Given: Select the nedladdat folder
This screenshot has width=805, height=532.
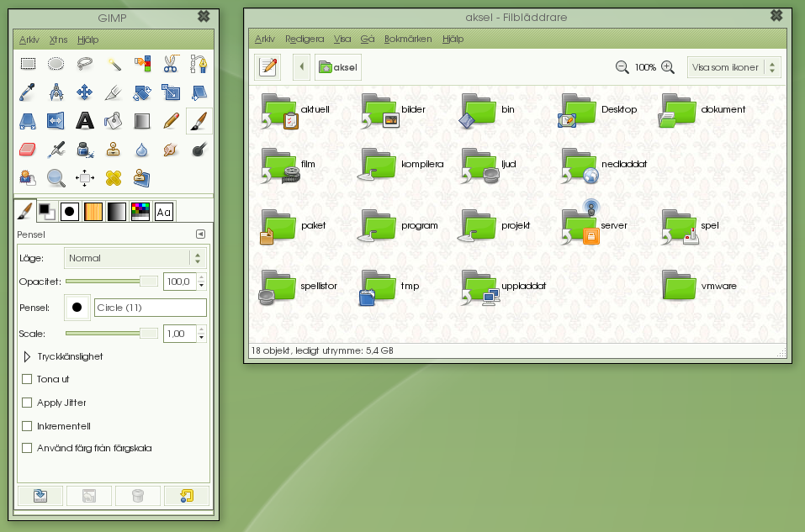Looking at the screenshot, I should point(604,166).
